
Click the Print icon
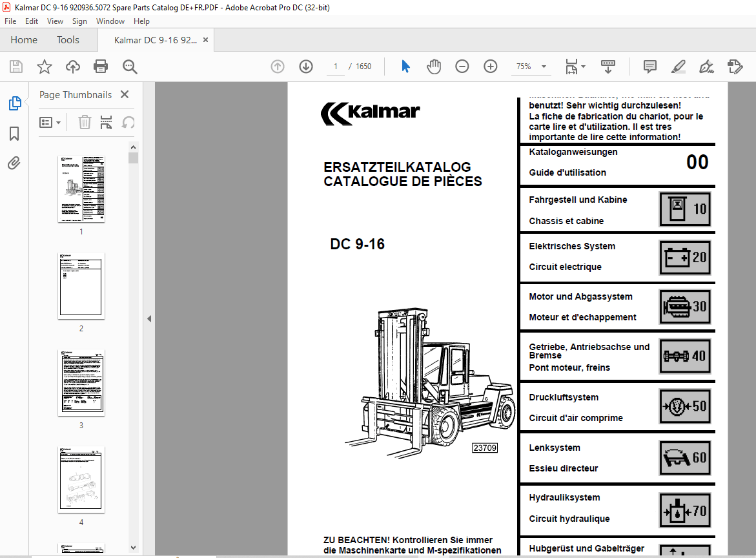coord(101,67)
